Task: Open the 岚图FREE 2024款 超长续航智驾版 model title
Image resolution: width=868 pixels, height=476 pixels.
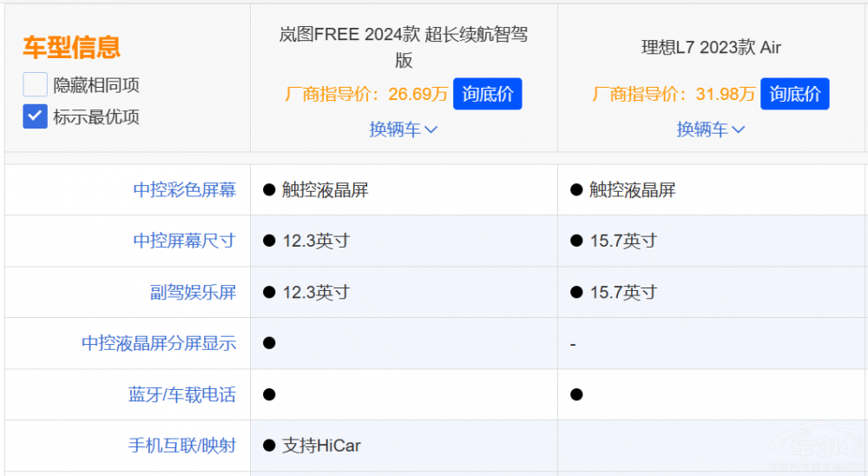Action: click(404, 47)
